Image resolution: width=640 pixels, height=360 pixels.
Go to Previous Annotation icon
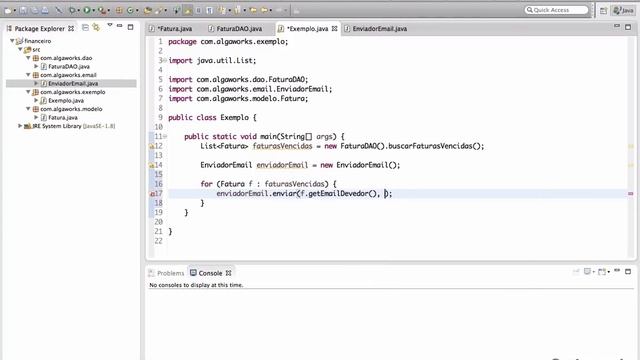point(237,11)
